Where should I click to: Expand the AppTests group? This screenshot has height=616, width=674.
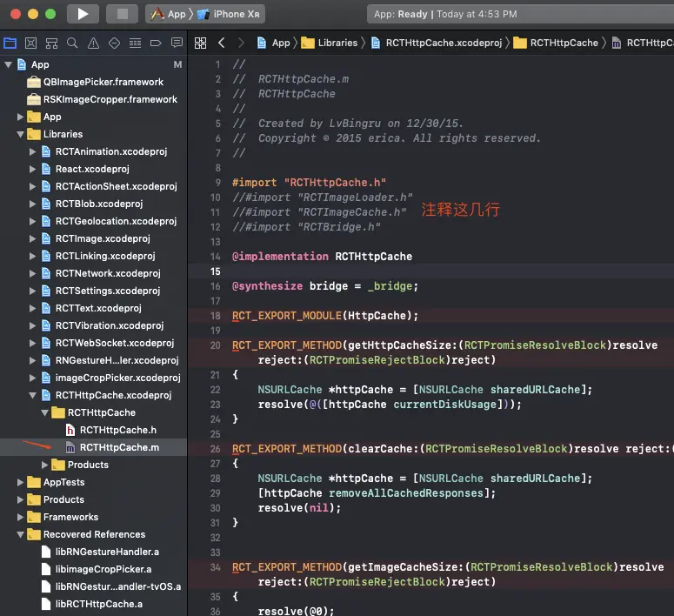point(20,483)
